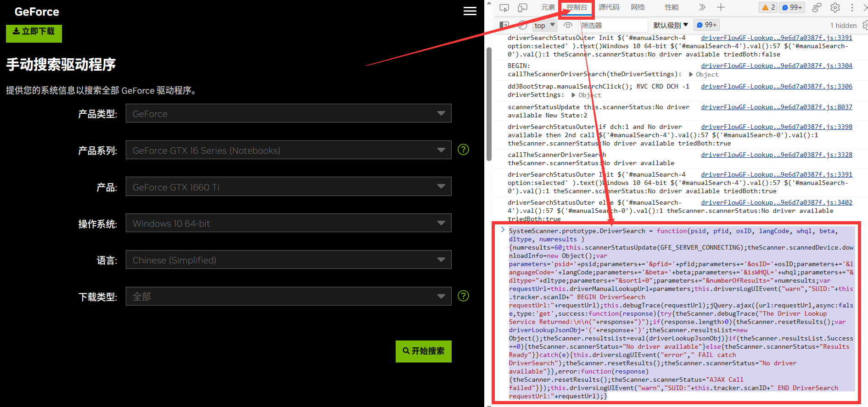
Task: Add a new DevTools tab with plus
Action: point(721,7)
